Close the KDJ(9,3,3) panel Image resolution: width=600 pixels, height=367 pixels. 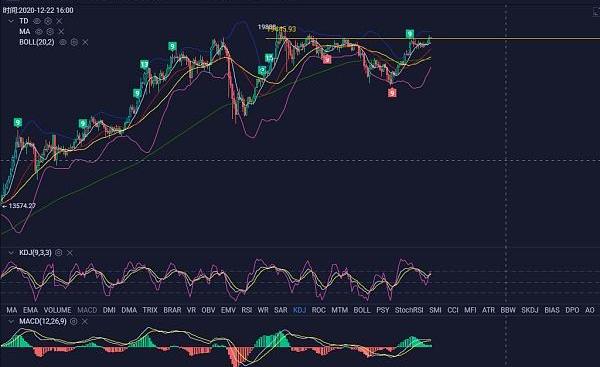70,253
